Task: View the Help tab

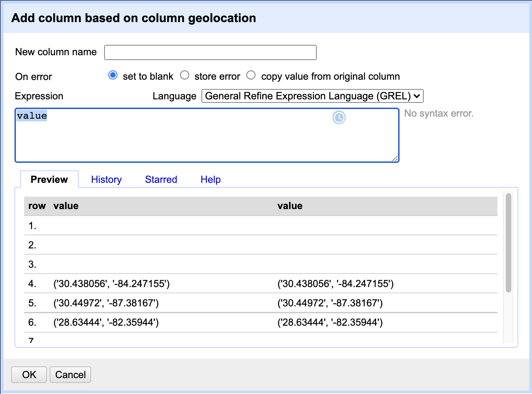Action: tap(210, 179)
